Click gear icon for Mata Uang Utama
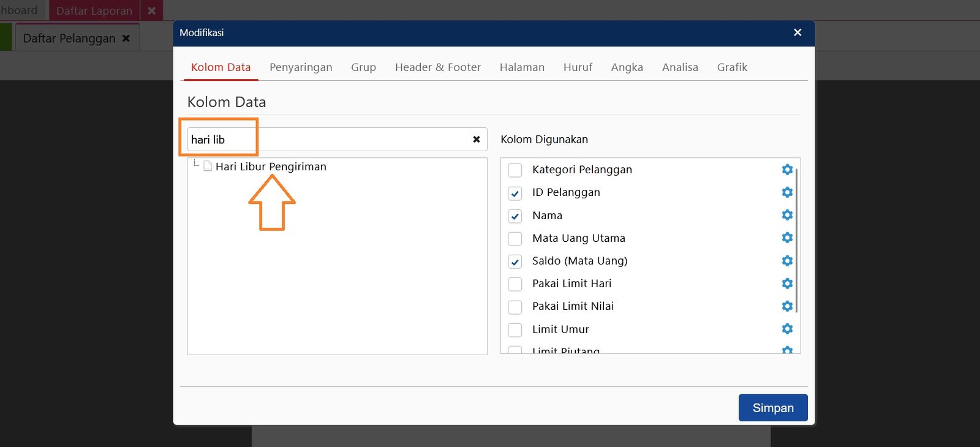The height and width of the screenshot is (447, 980). click(x=787, y=238)
